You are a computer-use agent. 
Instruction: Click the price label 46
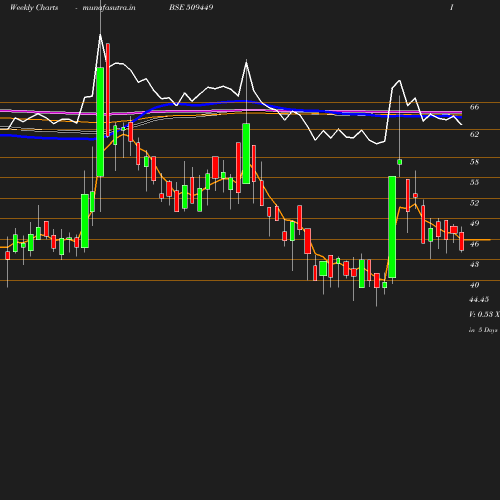pyautogui.click(x=474, y=244)
